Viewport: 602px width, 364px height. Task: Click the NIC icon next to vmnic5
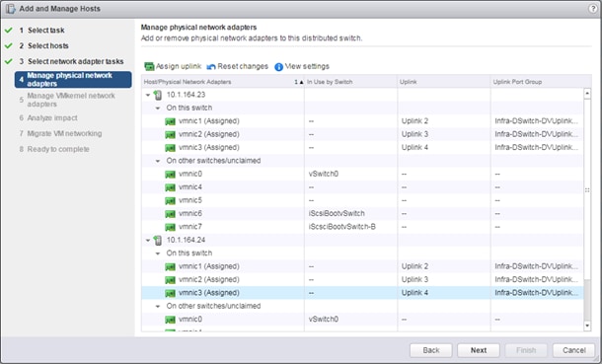[170, 201]
